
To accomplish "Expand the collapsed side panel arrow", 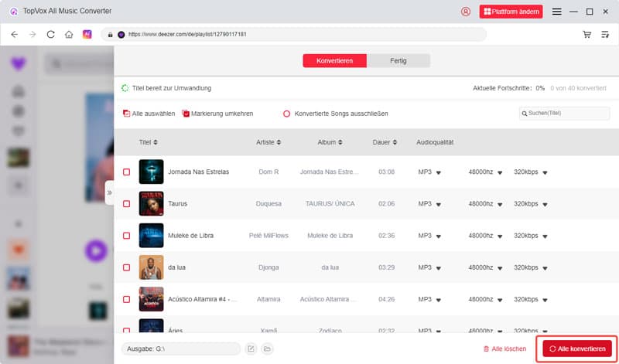I will tap(109, 192).
